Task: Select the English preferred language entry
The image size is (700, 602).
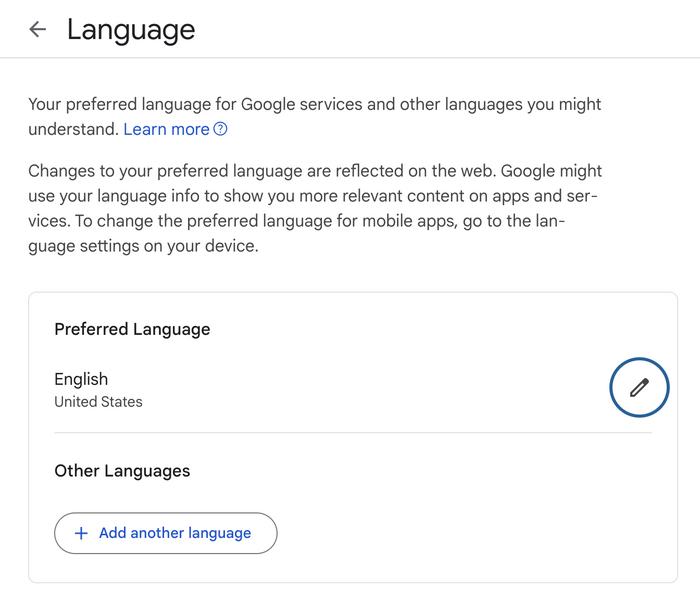Action: click(x=81, y=379)
